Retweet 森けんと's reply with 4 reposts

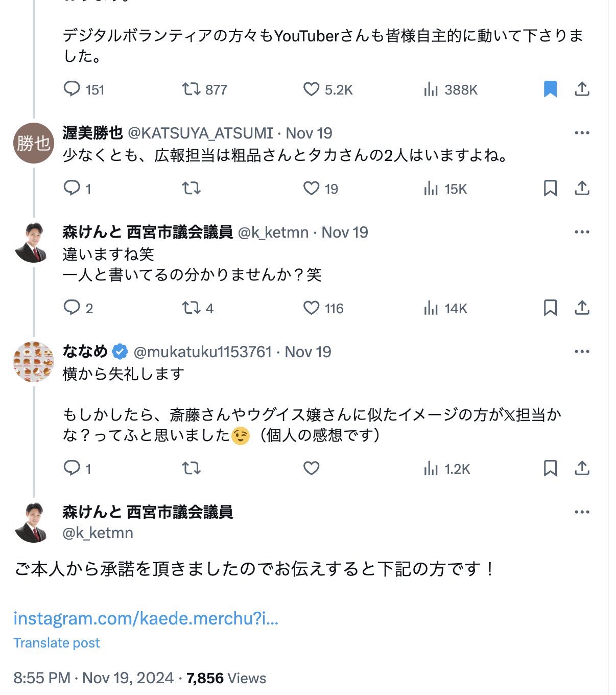pyautogui.click(x=191, y=308)
